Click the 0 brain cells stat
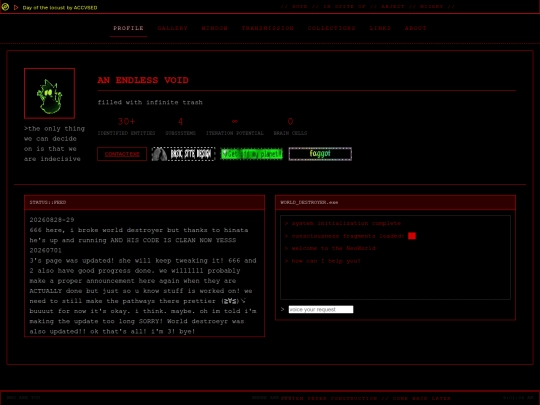540x405 pixels. pos(290,126)
